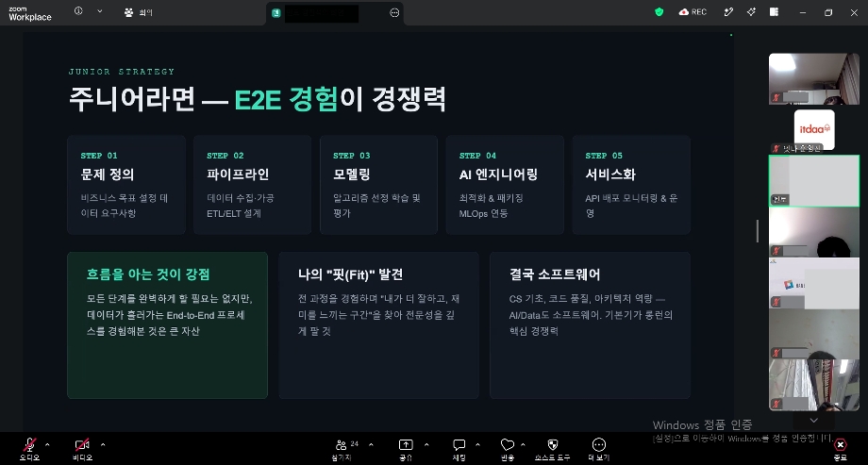Image resolution: width=868 pixels, height=465 pixels.
Task: Open the shared tab's ellipsis options
Action: point(394,12)
